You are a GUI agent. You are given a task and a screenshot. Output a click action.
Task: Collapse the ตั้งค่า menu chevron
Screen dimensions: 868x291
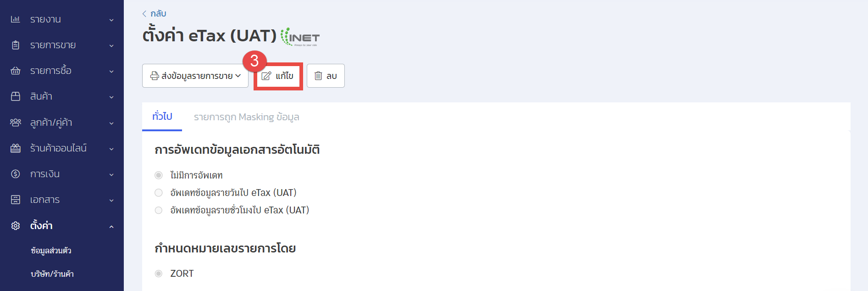click(111, 226)
